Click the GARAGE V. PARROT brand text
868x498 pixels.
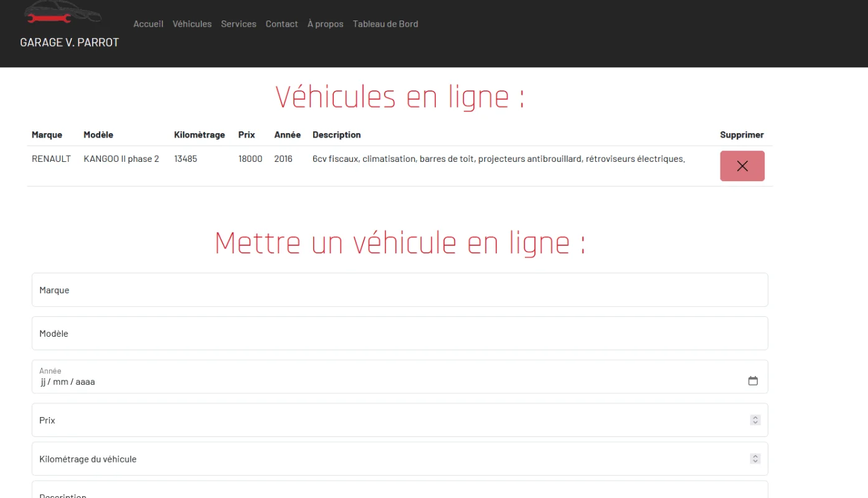(69, 42)
